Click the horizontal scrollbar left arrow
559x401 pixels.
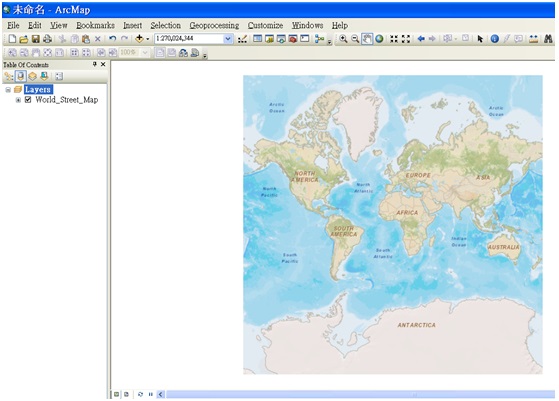pyautogui.click(x=160, y=394)
